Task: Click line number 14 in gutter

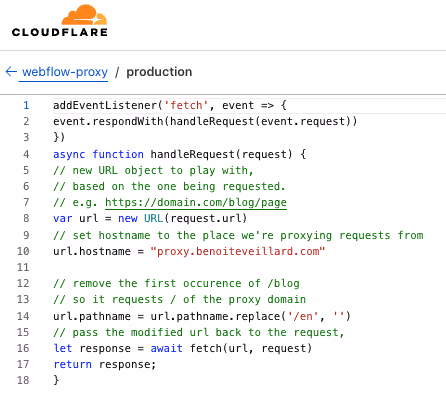Action: coord(23,316)
